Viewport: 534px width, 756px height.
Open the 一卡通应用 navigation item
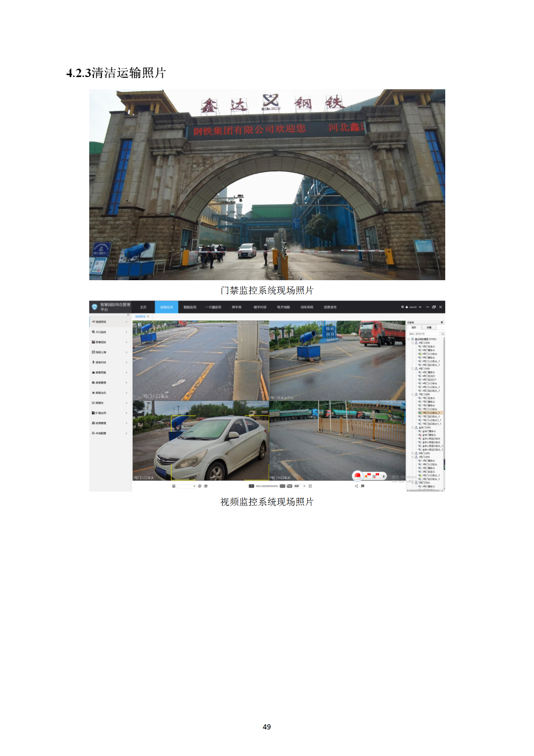pyautogui.click(x=213, y=307)
